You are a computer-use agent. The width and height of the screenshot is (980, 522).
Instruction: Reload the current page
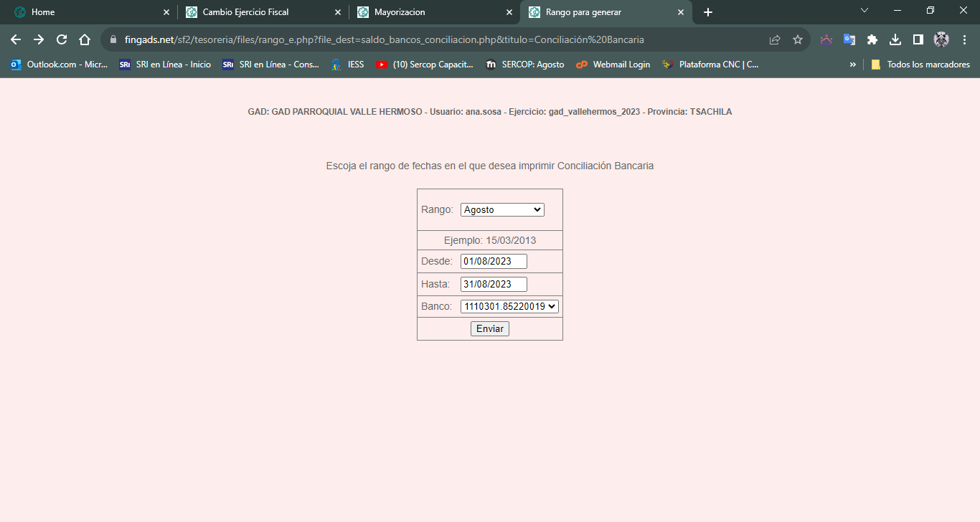62,40
